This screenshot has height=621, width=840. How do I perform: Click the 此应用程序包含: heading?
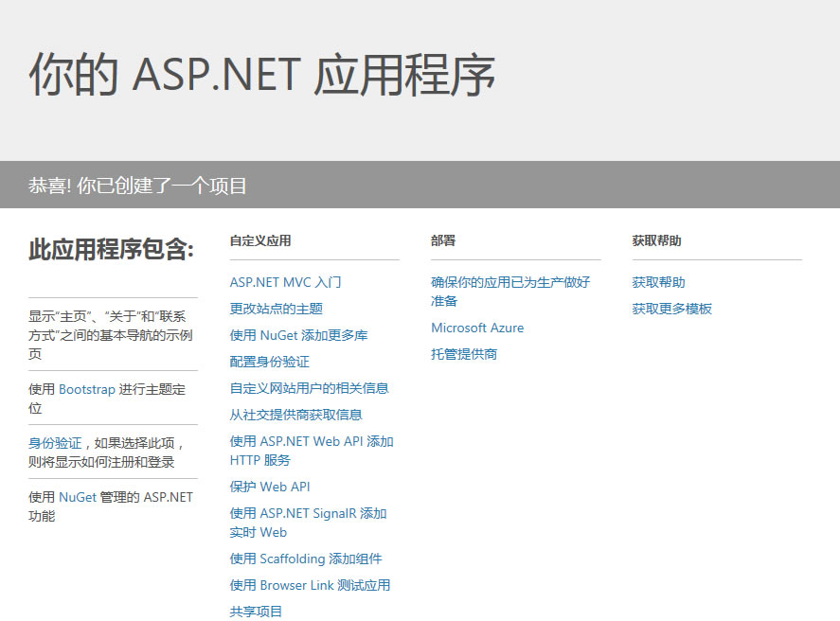[111, 250]
